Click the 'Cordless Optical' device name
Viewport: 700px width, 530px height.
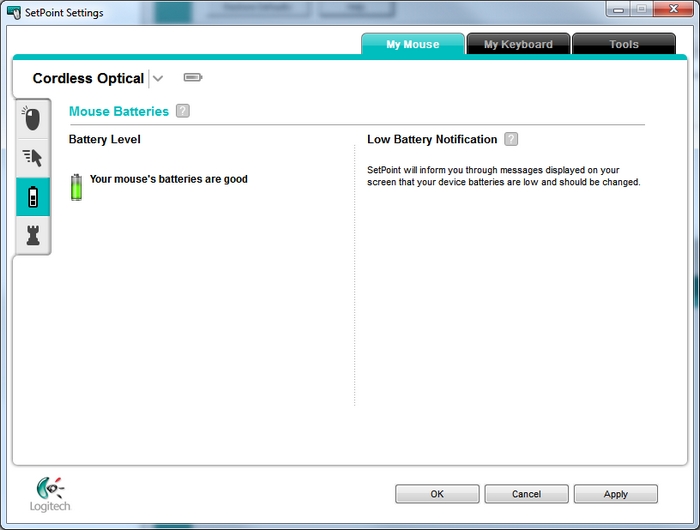88,78
